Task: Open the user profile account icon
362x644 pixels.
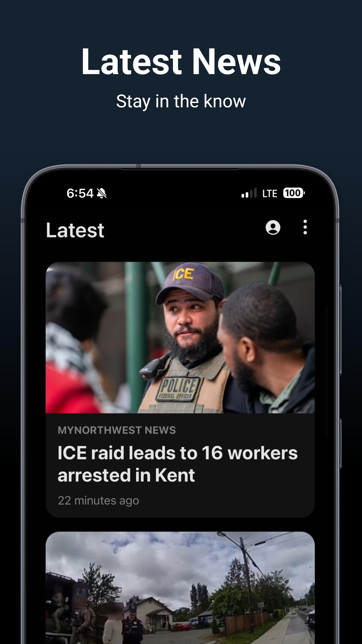Action: pyautogui.click(x=273, y=227)
